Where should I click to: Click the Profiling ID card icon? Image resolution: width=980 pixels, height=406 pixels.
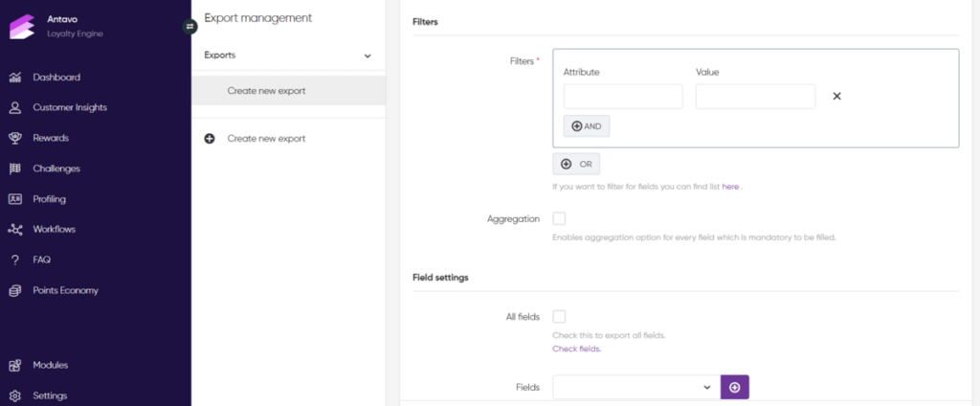pyautogui.click(x=15, y=199)
